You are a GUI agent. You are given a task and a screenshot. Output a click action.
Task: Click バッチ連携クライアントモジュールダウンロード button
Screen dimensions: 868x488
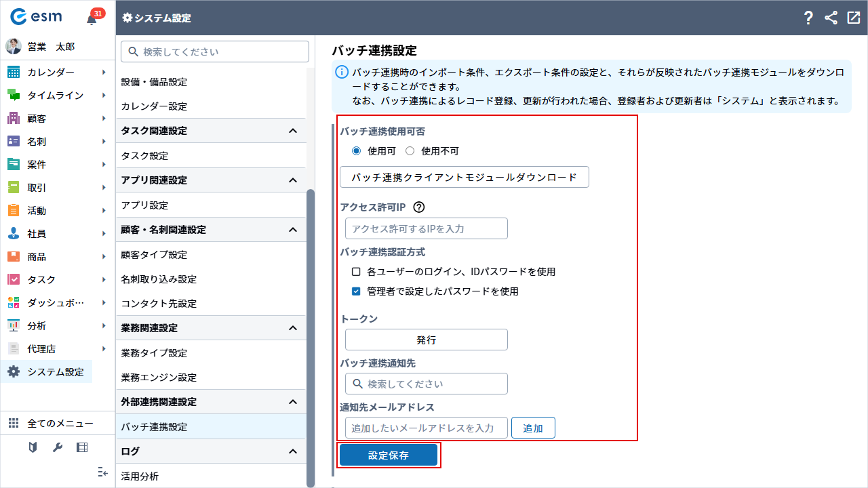[464, 177]
